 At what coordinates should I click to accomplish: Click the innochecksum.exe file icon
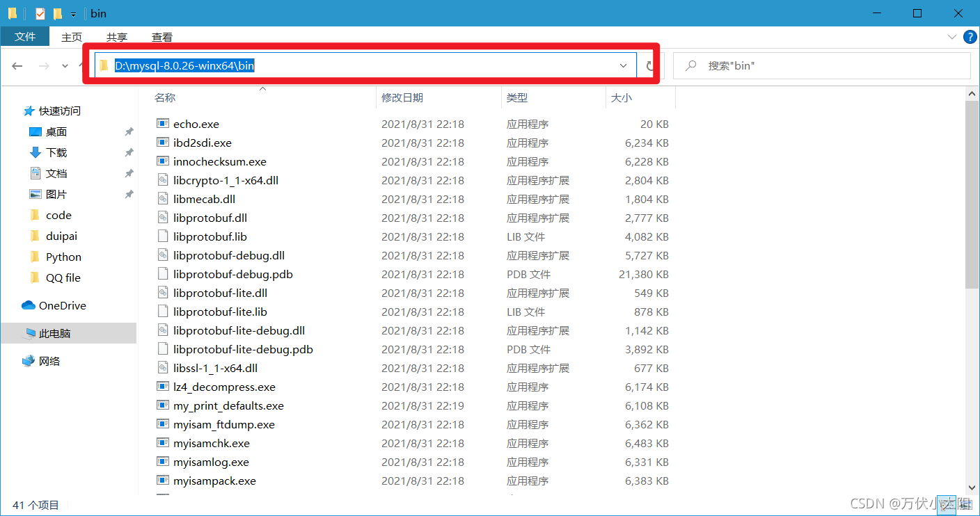pos(163,161)
